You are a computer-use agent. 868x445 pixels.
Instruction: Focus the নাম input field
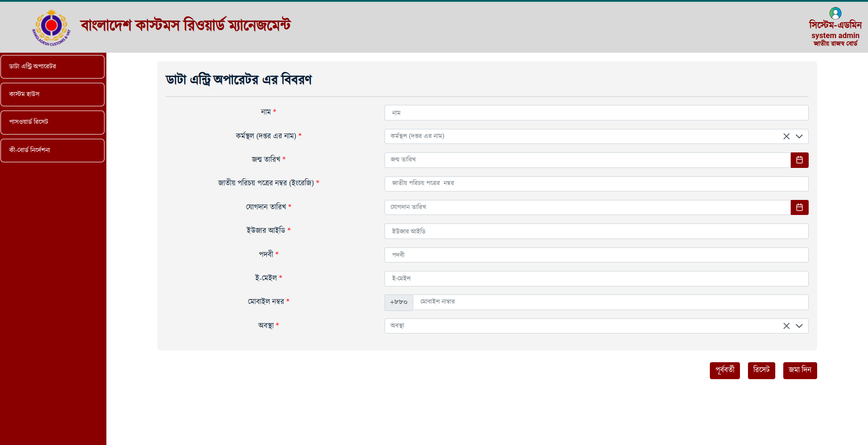(596, 113)
